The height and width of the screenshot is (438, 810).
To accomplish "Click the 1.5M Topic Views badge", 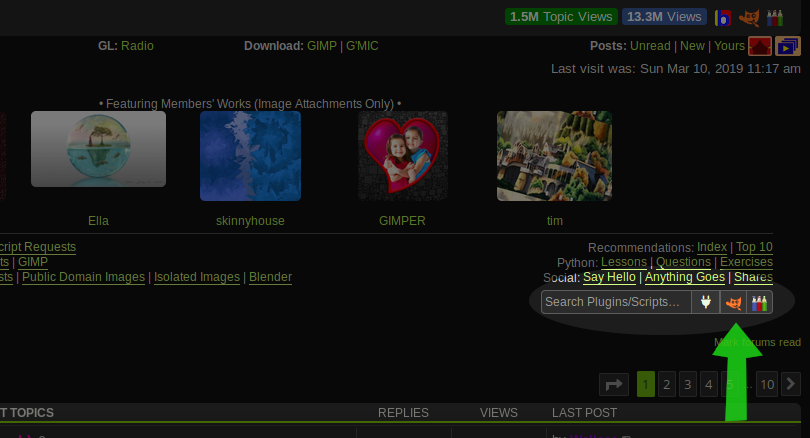I will [562, 17].
